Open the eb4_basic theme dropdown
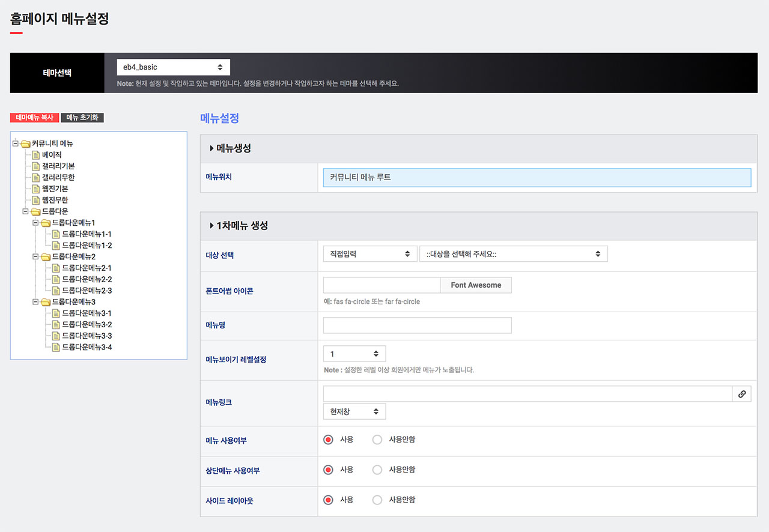Viewport: 769px width, 532px height. tap(173, 67)
